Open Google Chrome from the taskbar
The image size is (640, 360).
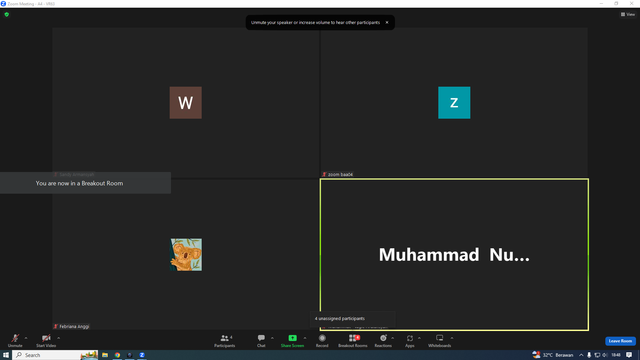[117, 355]
